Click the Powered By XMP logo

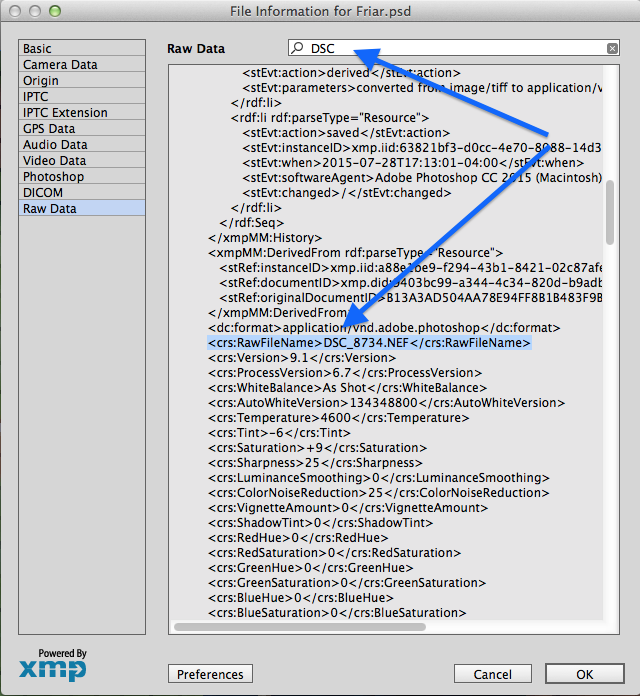[x=53, y=664]
